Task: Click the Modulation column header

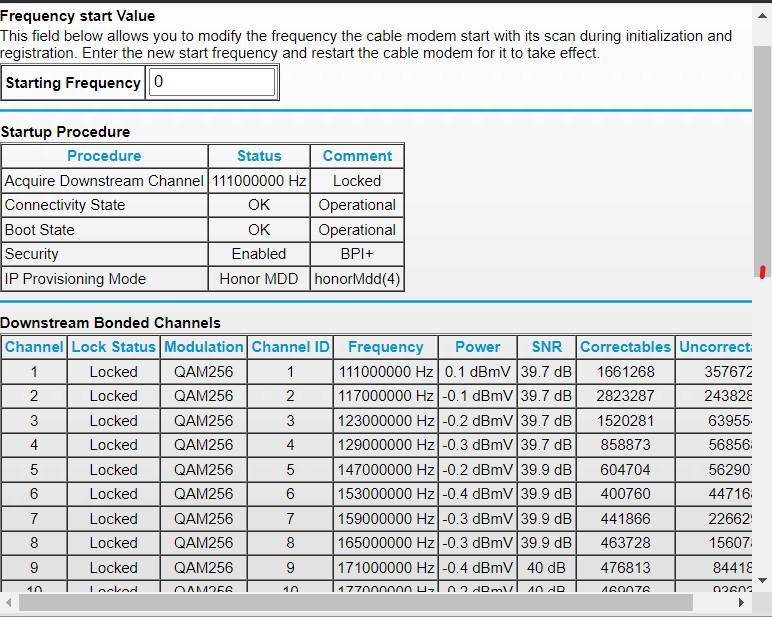Action: (204, 347)
